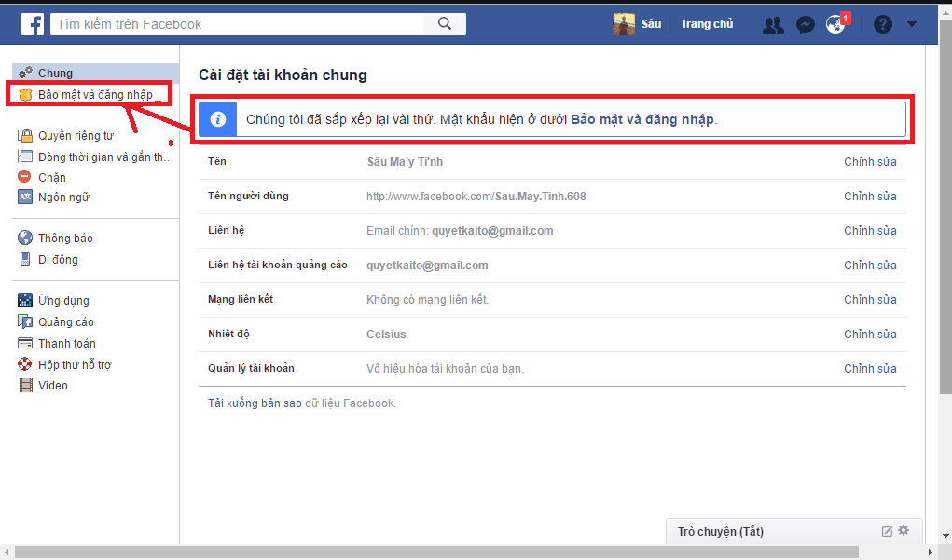Screen dimensions: 952x560
Task: Click the Hộp thư hỗ trợ lifebuoy icon
Action: 25,364
